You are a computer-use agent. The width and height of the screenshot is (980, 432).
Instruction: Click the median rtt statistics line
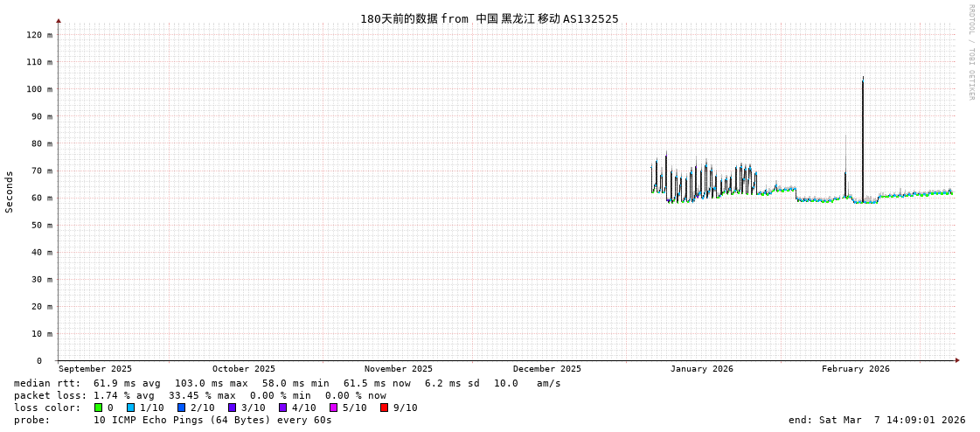pos(287,383)
